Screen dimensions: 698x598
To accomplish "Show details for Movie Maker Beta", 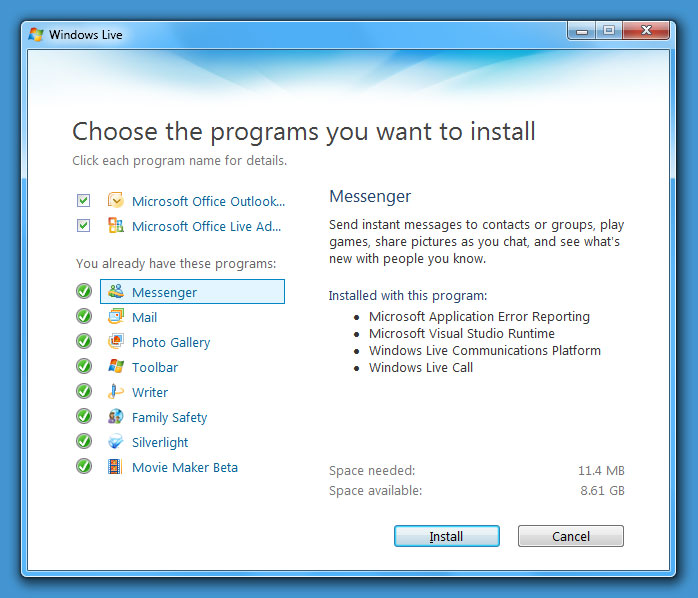I will click(185, 467).
